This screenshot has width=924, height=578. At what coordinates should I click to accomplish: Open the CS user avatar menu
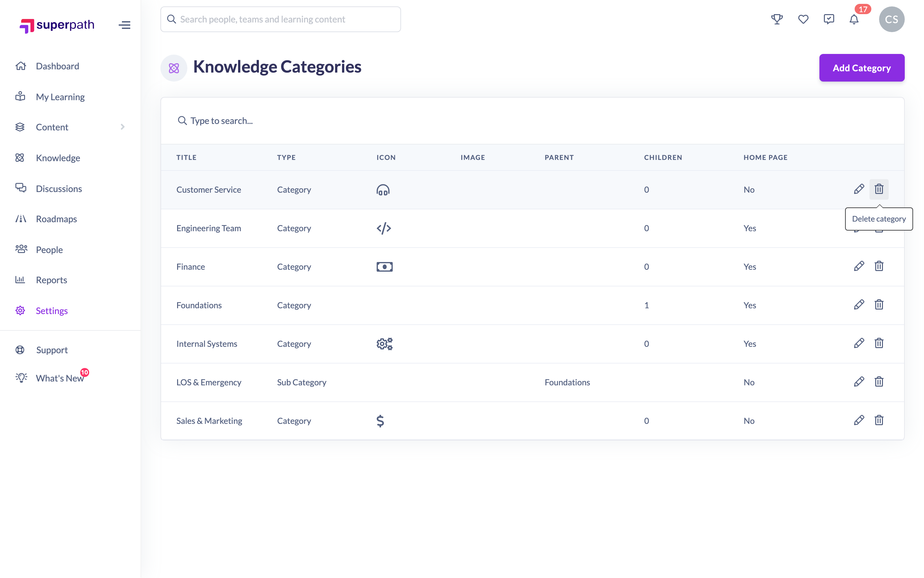(891, 19)
